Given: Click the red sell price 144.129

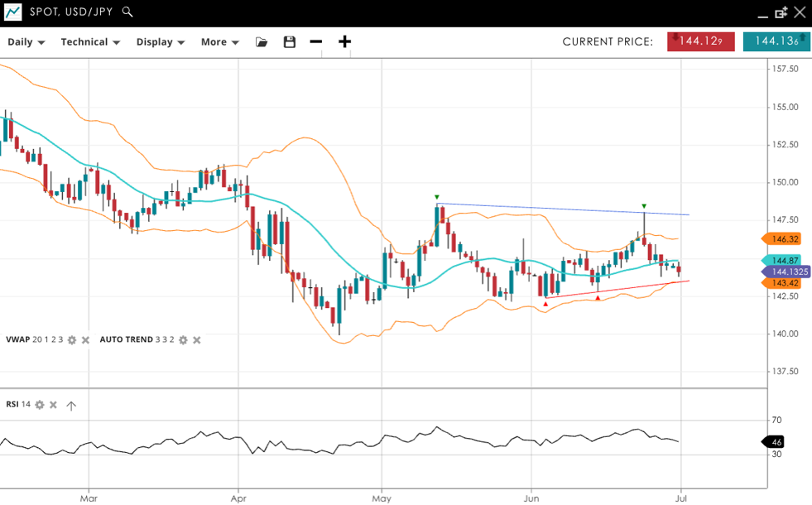Looking at the screenshot, I should tap(700, 41).
